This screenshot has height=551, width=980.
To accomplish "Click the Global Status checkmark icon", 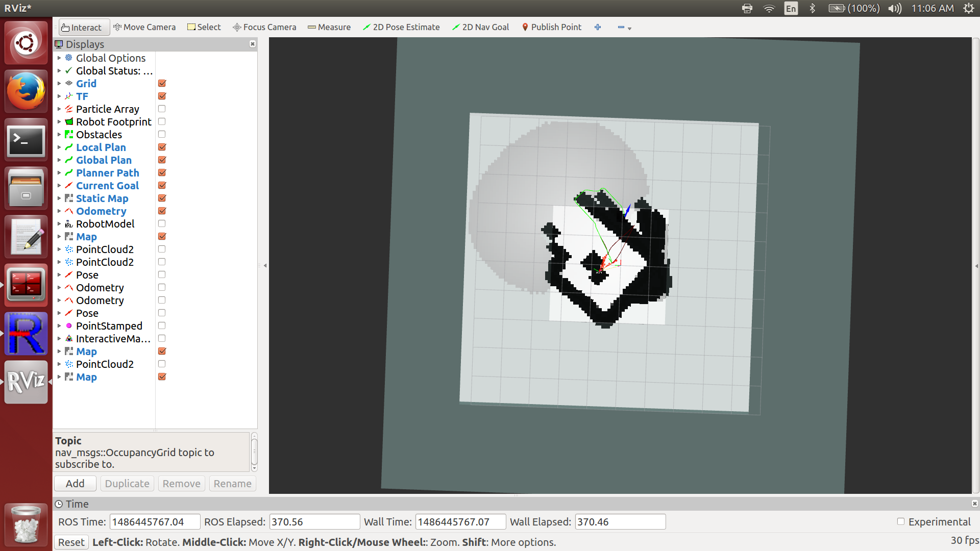I will point(69,70).
